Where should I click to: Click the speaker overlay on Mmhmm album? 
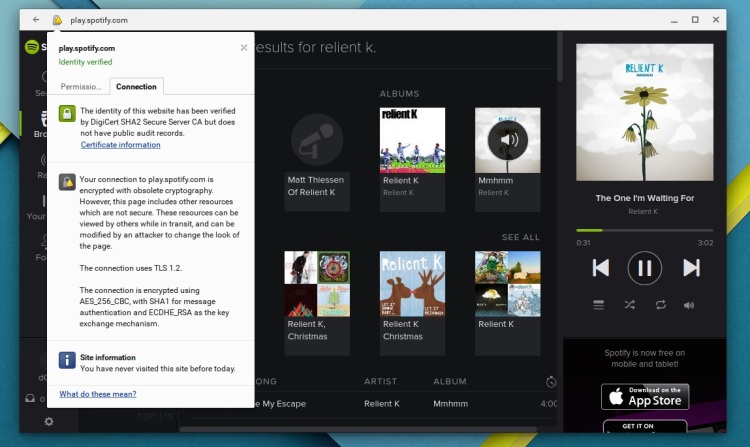507,140
